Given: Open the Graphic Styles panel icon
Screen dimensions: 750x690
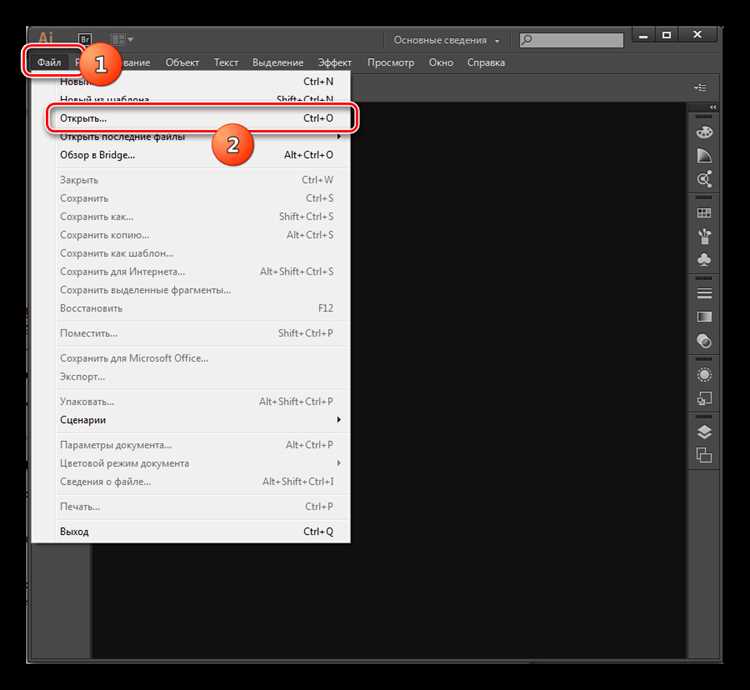Looking at the screenshot, I should [x=704, y=398].
